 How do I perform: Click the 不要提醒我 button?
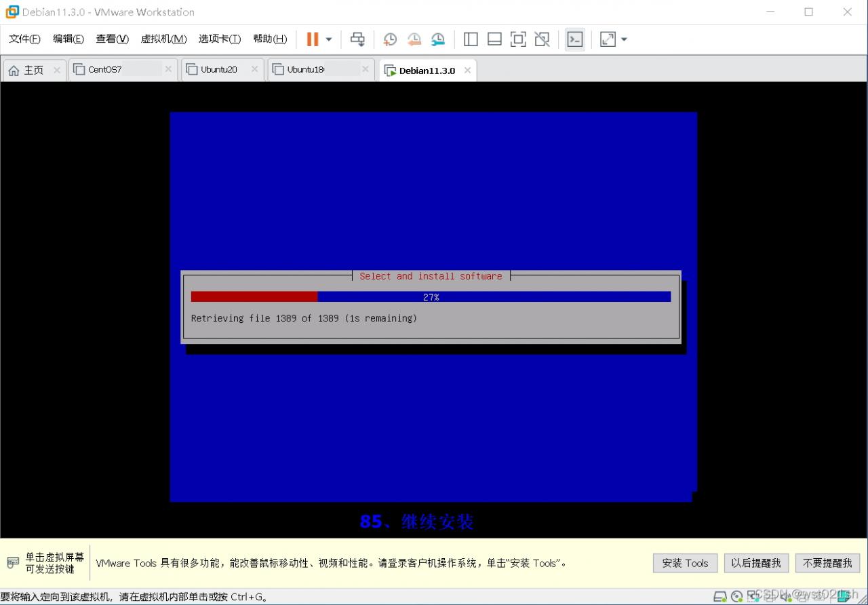(x=827, y=563)
